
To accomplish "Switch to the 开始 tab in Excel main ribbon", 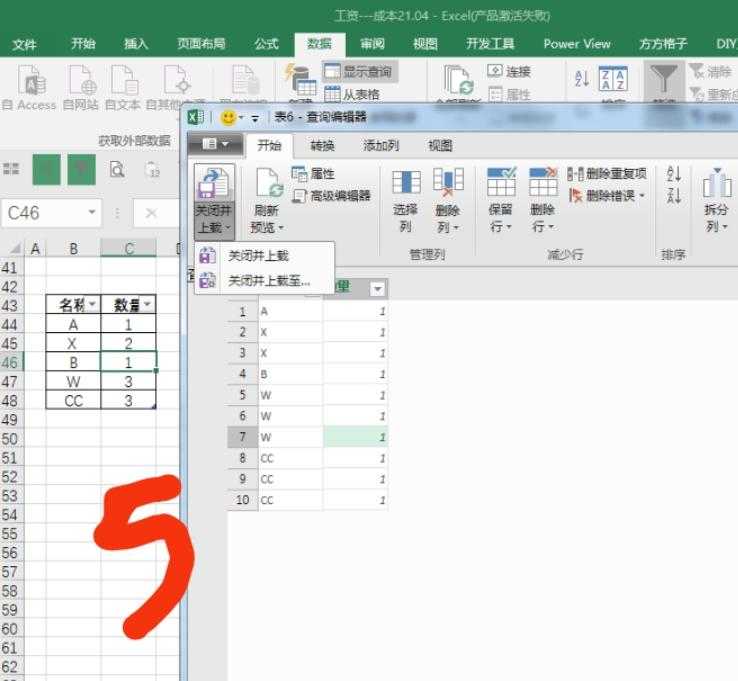I will point(83,44).
